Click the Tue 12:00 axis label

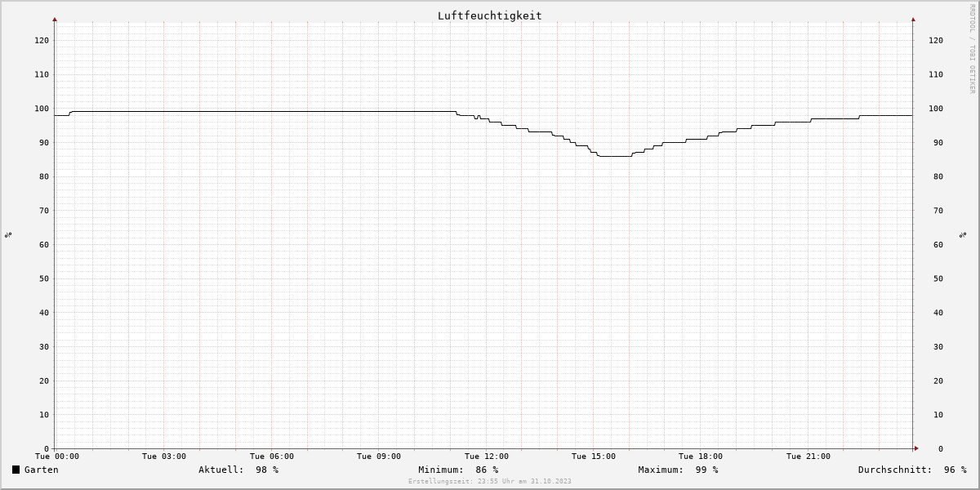(487, 457)
